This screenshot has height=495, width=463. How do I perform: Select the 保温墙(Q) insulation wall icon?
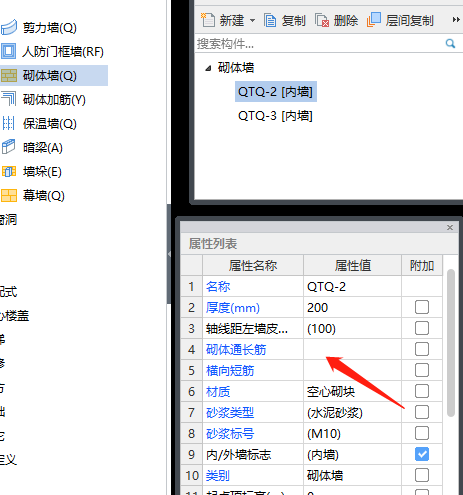pos(9,123)
